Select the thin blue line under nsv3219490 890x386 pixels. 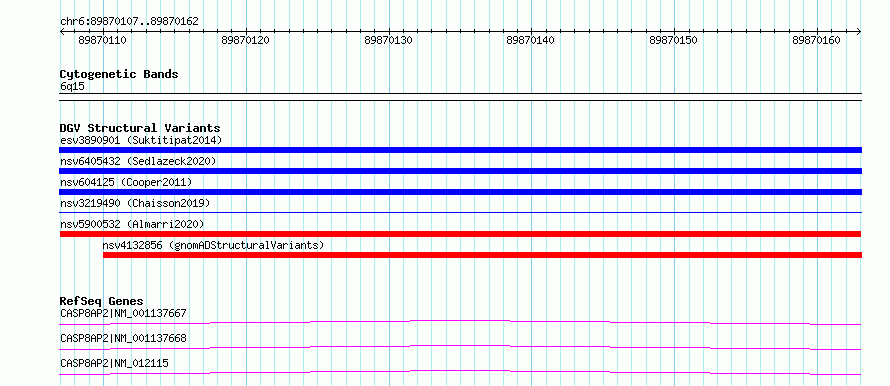(460, 212)
